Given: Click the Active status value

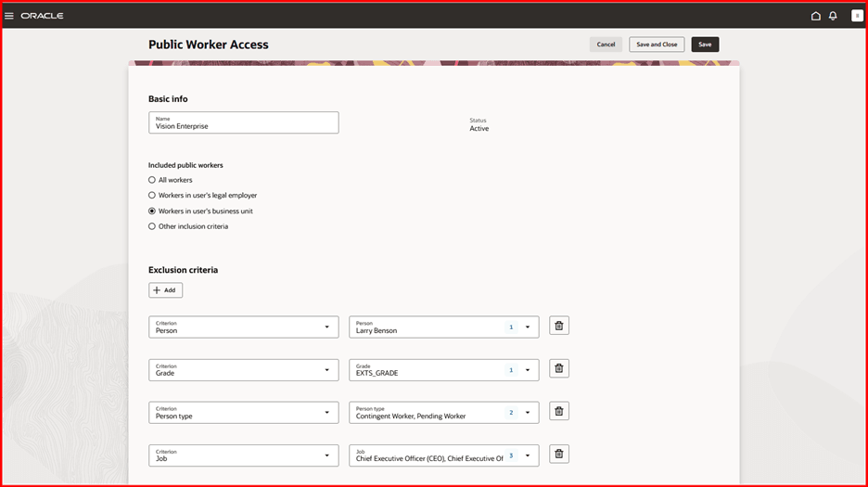Looking at the screenshot, I should point(479,129).
